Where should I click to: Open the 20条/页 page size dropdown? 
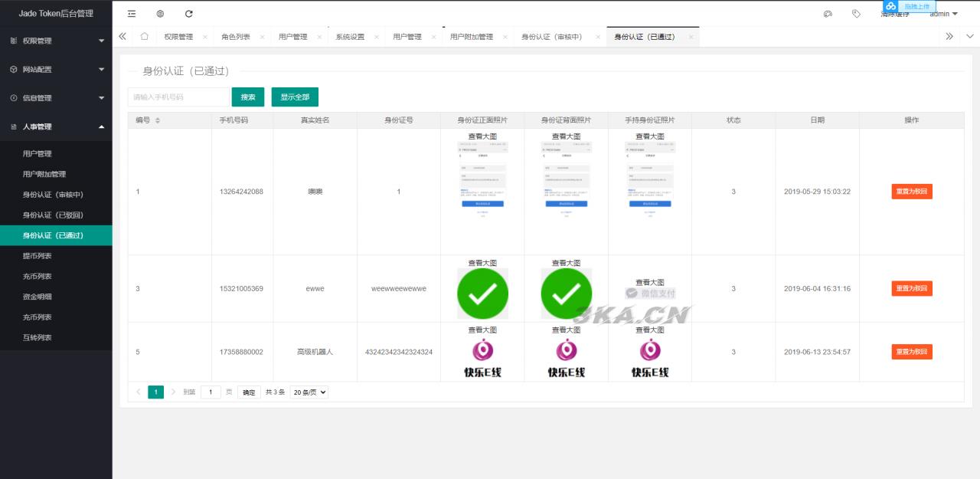[x=309, y=392]
